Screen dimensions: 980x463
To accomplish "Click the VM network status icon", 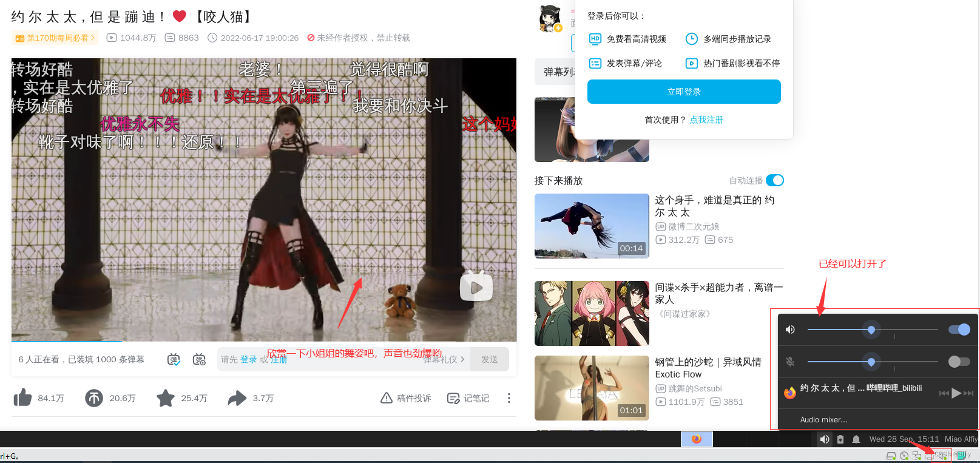I will [x=917, y=456].
